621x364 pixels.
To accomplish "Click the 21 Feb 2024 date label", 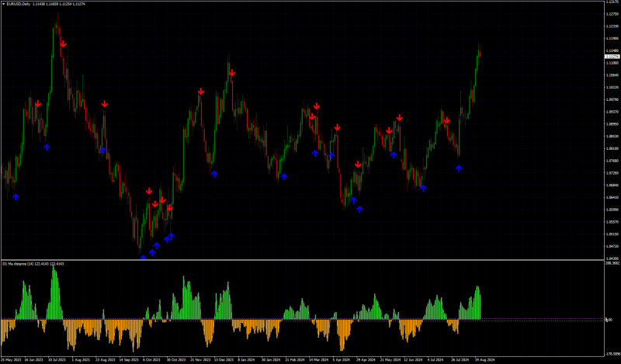I will click(294, 360).
